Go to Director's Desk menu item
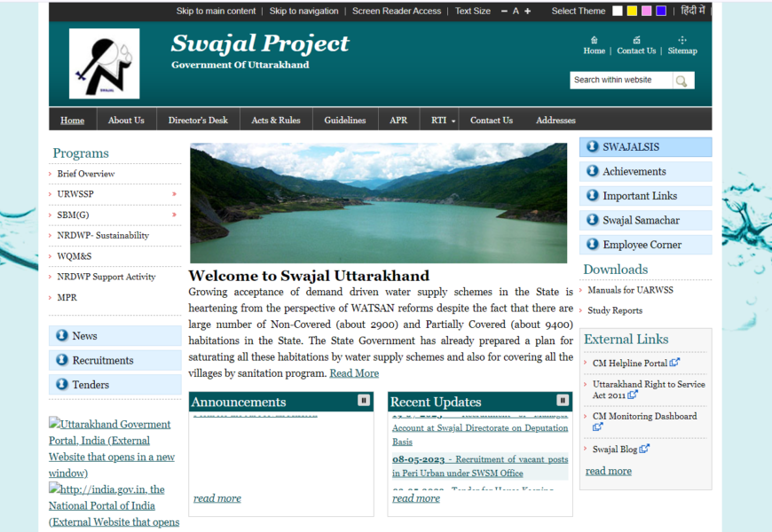Screen dimensions: 772x532 pyautogui.click(x=198, y=121)
